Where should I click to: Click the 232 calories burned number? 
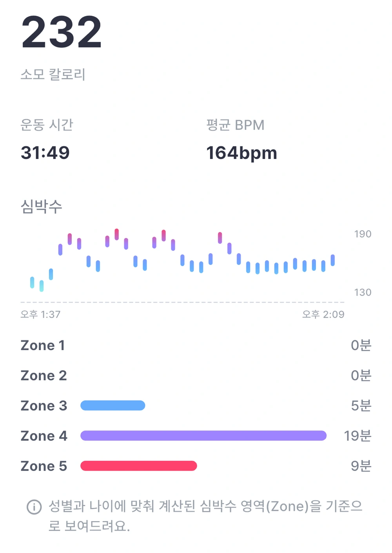(x=62, y=32)
